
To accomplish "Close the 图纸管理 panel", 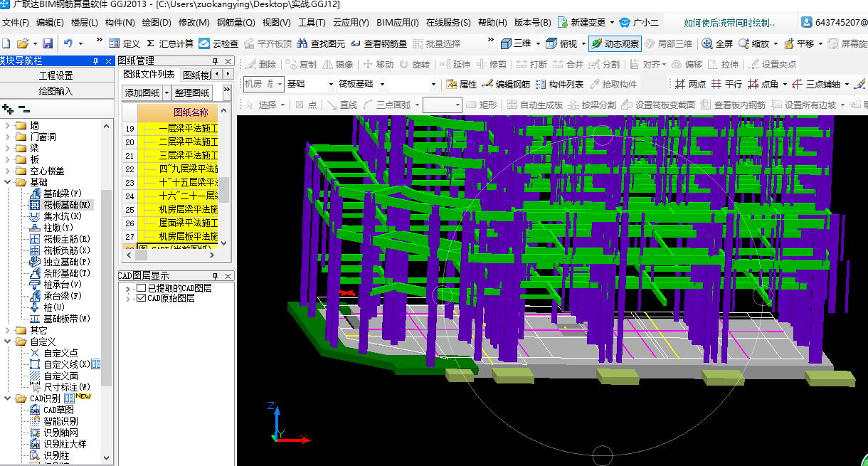I will 228,61.
